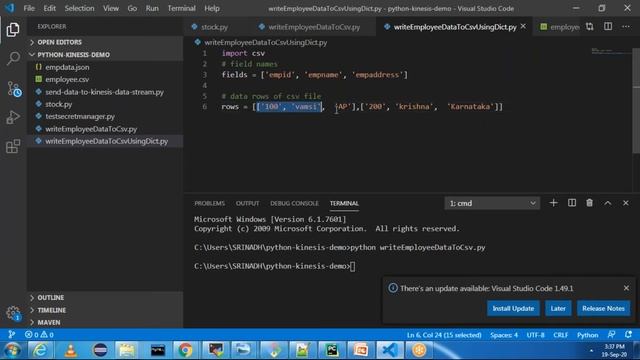Switch to the Debug Console tab
Screen dimensions: 640x360
pos(294,203)
